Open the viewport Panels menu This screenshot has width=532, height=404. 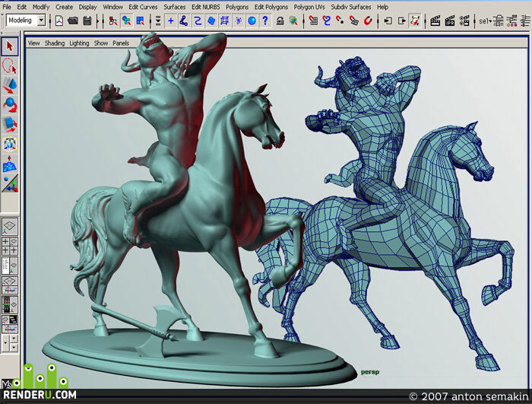point(121,43)
